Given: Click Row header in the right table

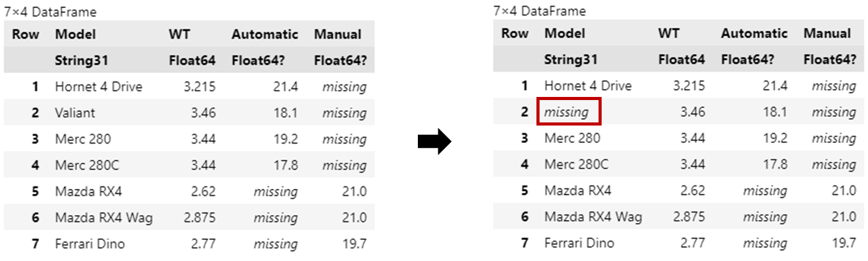Looking at the screenshot, I should point(515,34).
